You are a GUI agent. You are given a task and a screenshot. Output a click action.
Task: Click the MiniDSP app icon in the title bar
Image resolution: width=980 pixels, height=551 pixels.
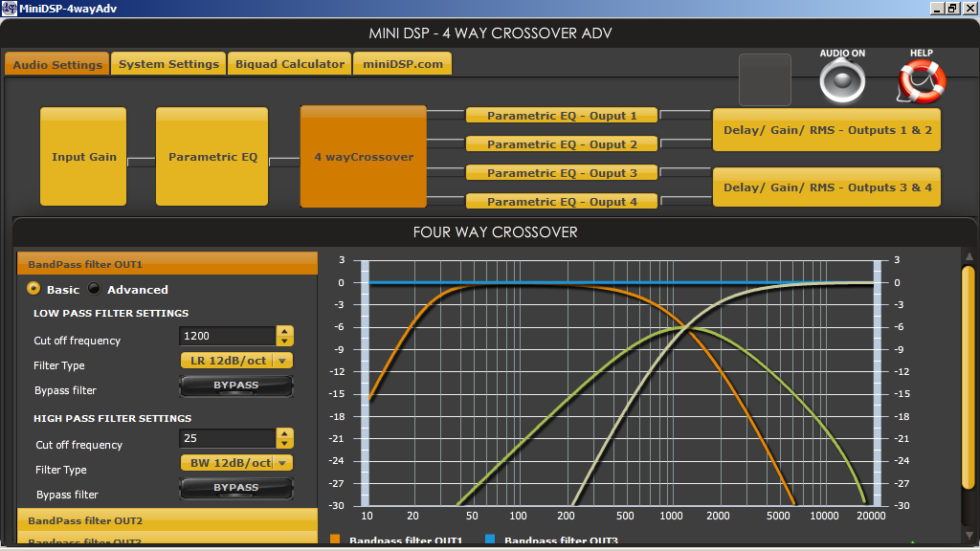coord(9,8)
